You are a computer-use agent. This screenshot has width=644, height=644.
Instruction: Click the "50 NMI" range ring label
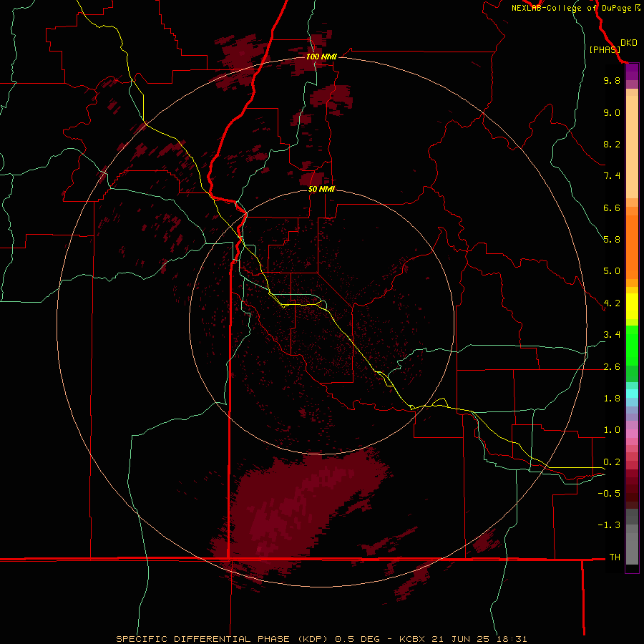(321, 189)
